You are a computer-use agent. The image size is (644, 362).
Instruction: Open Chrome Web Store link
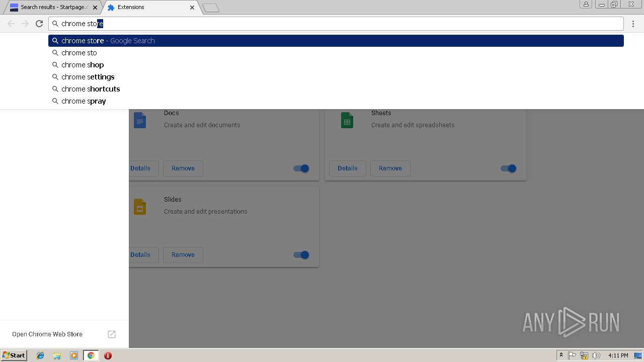[47, 334]
